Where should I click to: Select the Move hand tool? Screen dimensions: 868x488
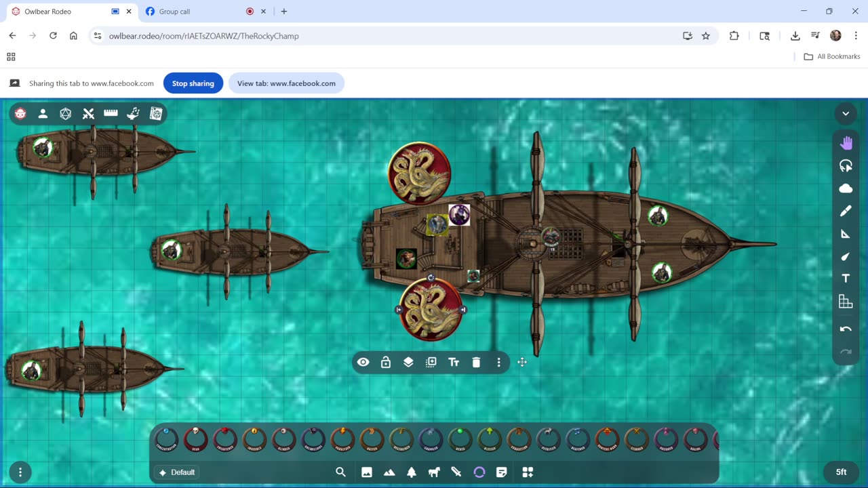pos(846,143)
